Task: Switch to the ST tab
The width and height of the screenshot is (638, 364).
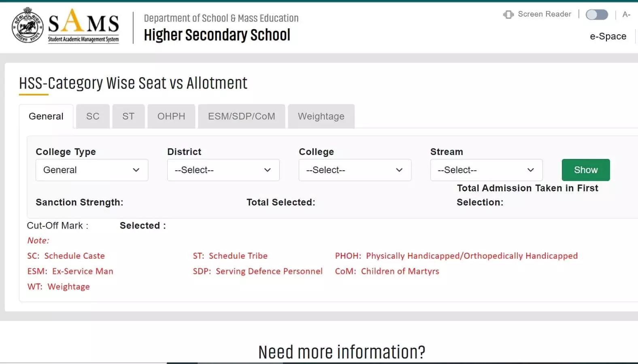Action: coord(128,116)
